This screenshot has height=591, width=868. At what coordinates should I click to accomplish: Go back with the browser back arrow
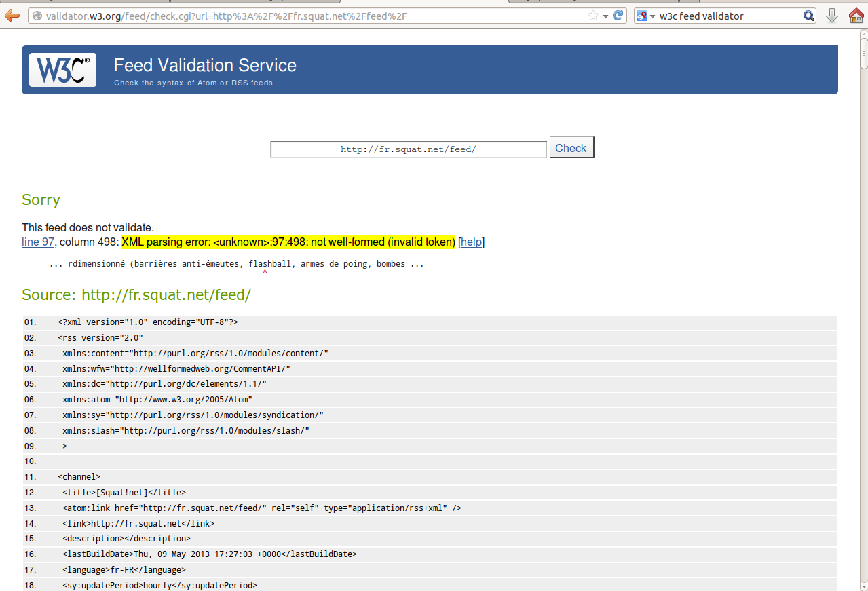coord(12,16)
